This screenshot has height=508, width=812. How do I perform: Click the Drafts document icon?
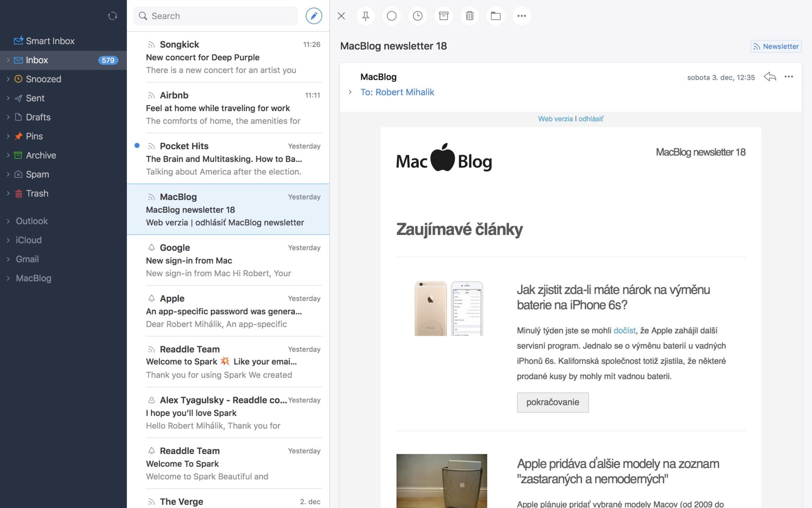(18, 117)
